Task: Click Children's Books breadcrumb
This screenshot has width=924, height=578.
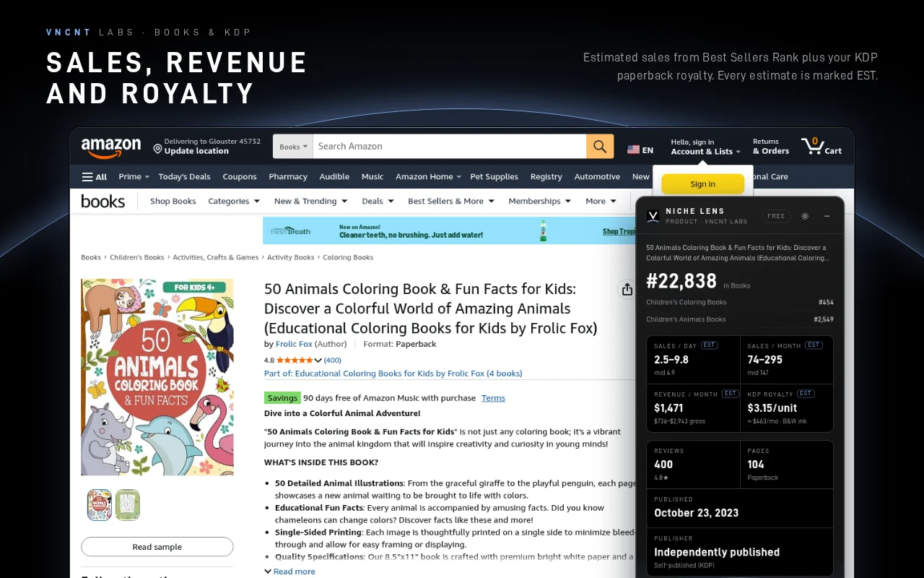Action: [x=137, y=257]
